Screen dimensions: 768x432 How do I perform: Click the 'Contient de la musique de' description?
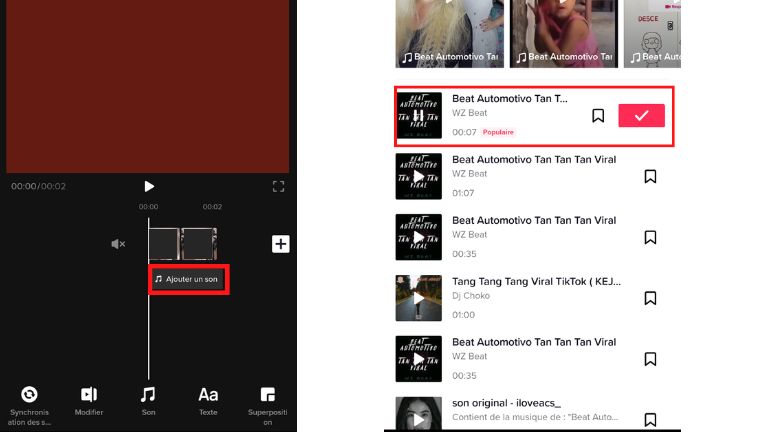(x=535, y=417)
